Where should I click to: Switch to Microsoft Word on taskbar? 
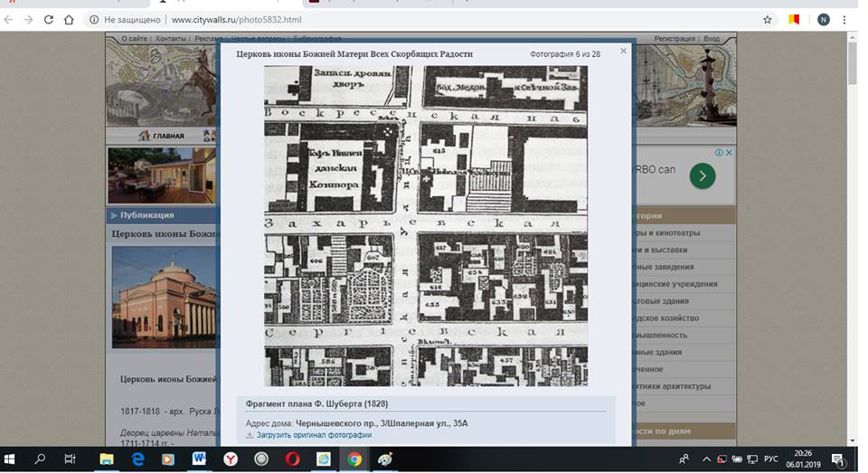199,459
